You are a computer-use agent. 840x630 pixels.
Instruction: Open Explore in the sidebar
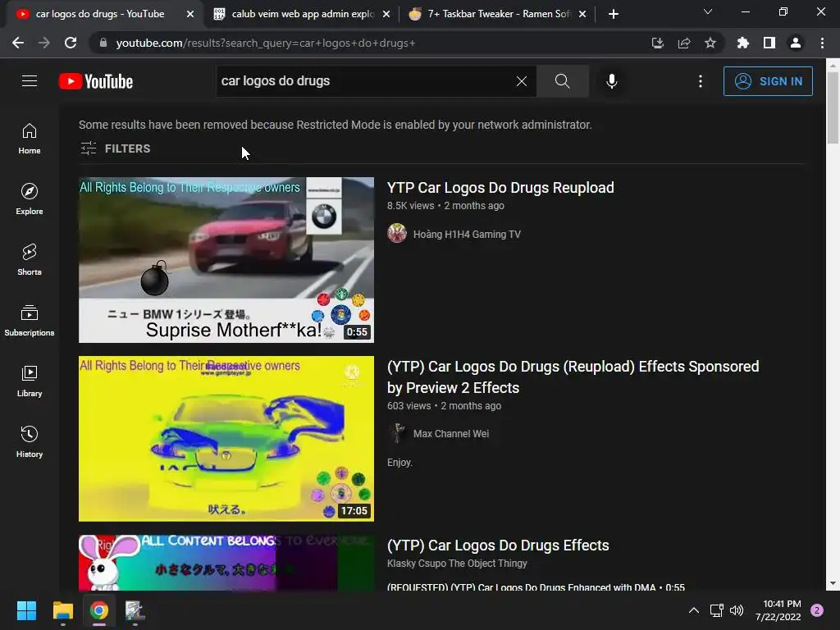[30, 199]
